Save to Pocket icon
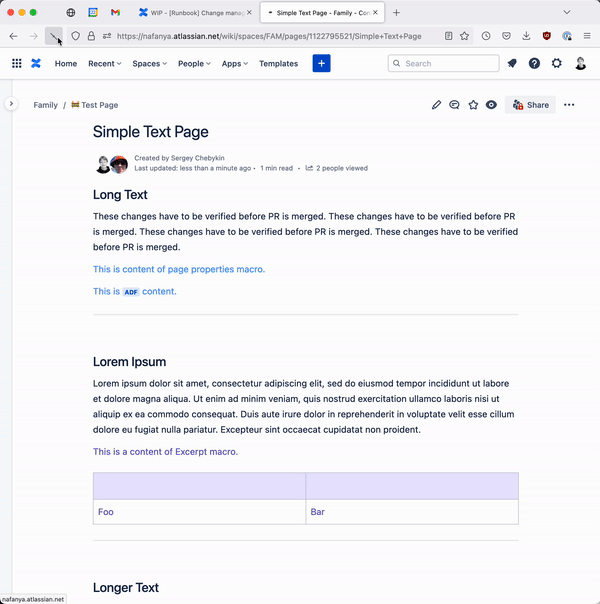Screen dimensions: 600x604 (x=506, y=36)
